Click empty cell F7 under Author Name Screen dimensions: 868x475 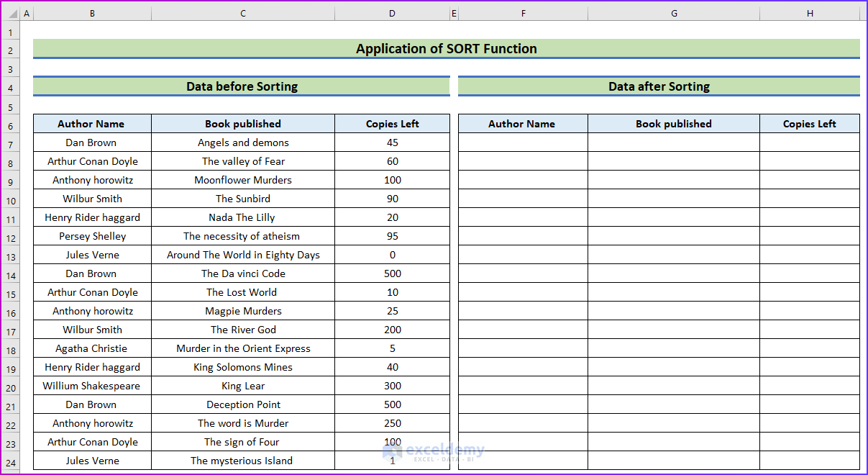coord(523,142)
